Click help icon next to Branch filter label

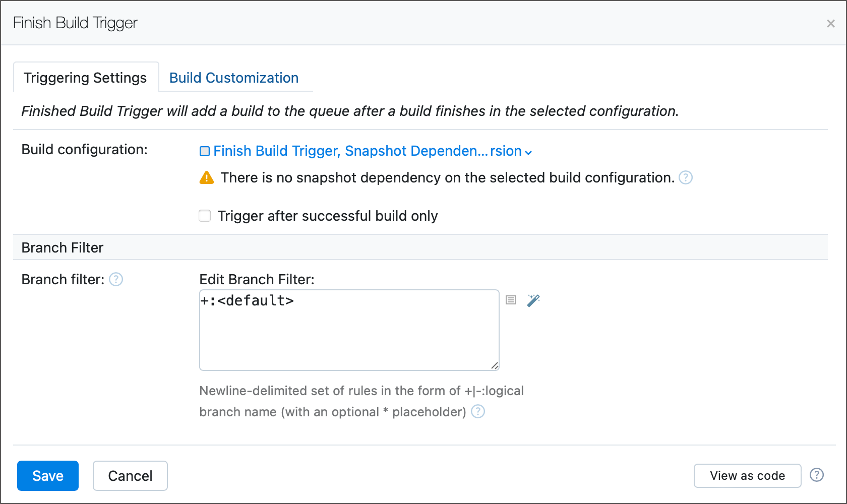tap(116, 279)
